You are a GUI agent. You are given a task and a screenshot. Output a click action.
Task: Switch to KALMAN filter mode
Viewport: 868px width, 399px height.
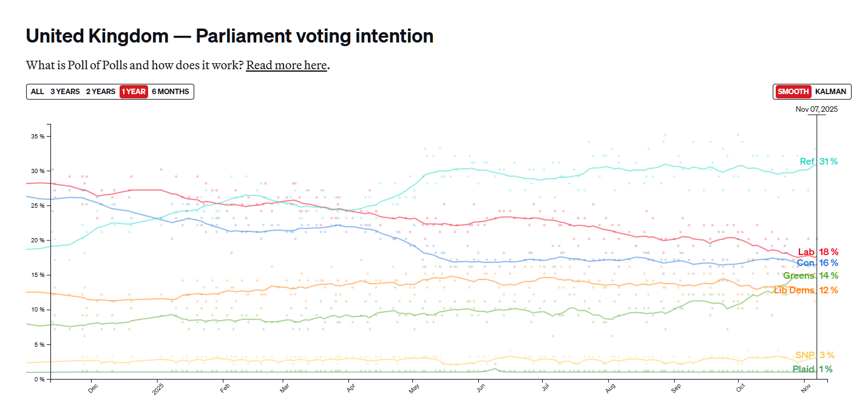coord(830,92)
